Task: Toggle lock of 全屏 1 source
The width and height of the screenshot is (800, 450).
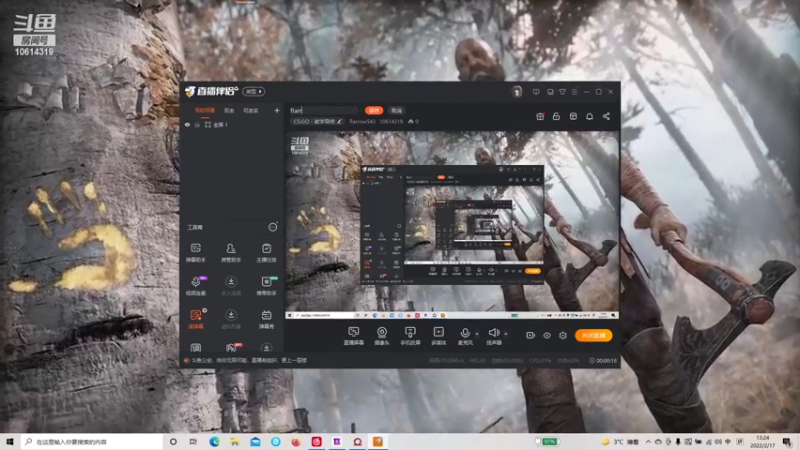Action: click(197, 124)
